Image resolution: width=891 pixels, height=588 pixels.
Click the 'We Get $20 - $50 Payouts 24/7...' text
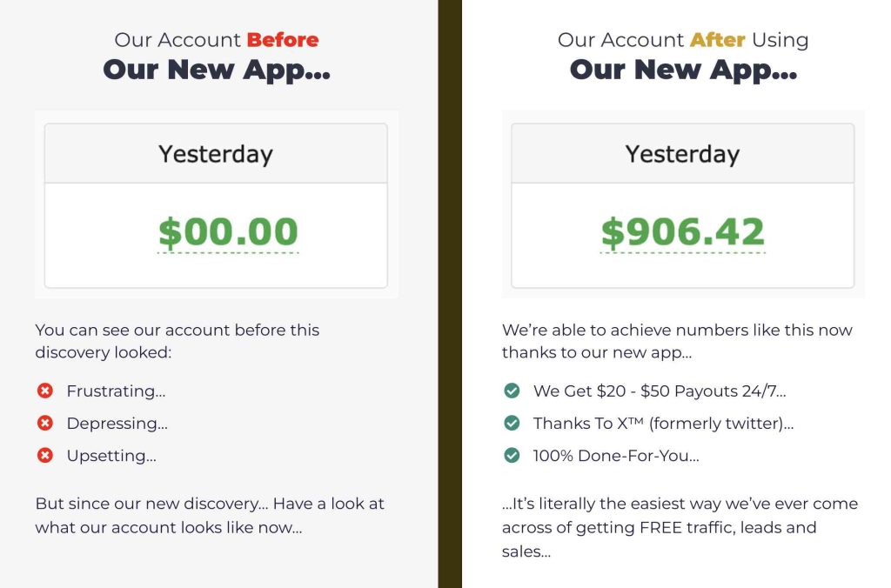click(x=660, y=391)
